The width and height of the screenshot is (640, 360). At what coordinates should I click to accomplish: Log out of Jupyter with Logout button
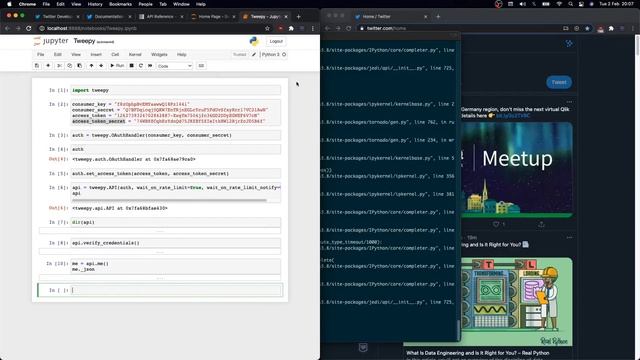pos(276,41)
